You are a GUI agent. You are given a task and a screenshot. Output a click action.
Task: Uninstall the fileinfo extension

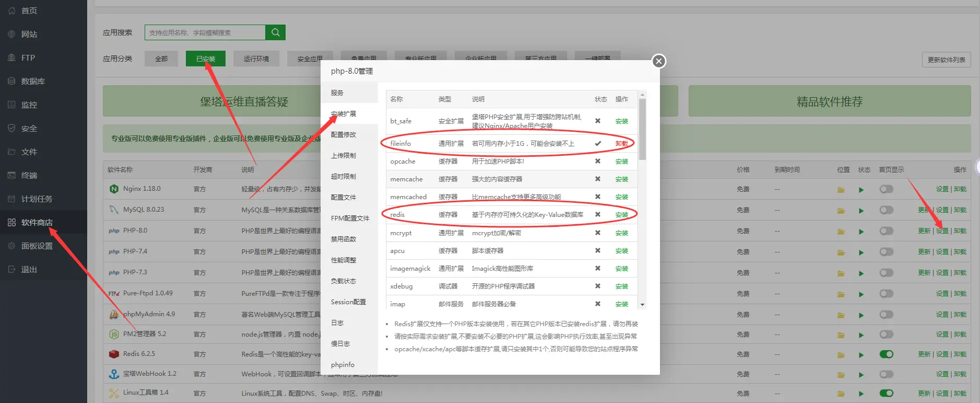[621, 144]
